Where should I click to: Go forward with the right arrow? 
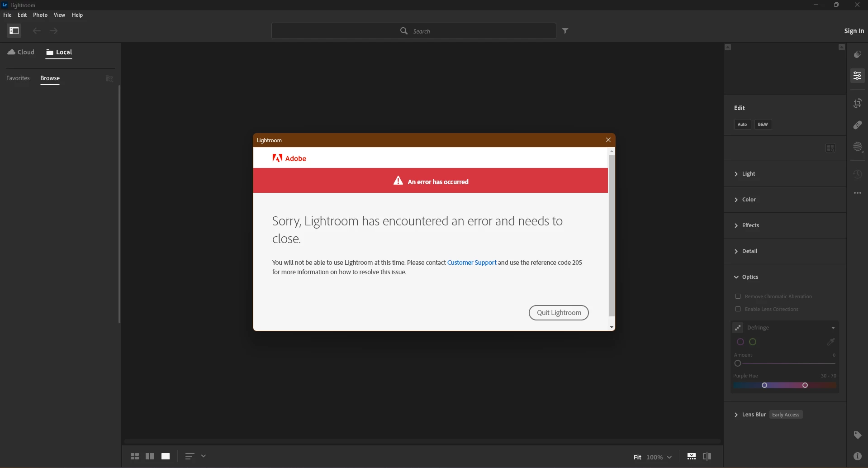54,31
